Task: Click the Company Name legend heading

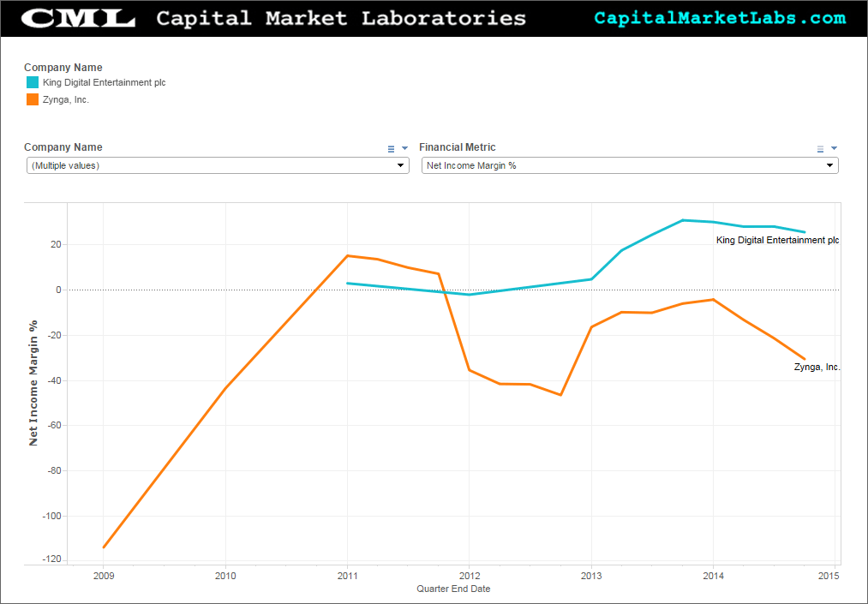Action: point(63,68)
